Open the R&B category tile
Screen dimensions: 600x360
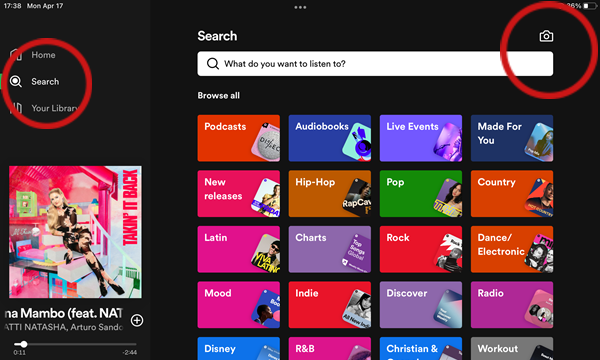click(x=329, y=349)
